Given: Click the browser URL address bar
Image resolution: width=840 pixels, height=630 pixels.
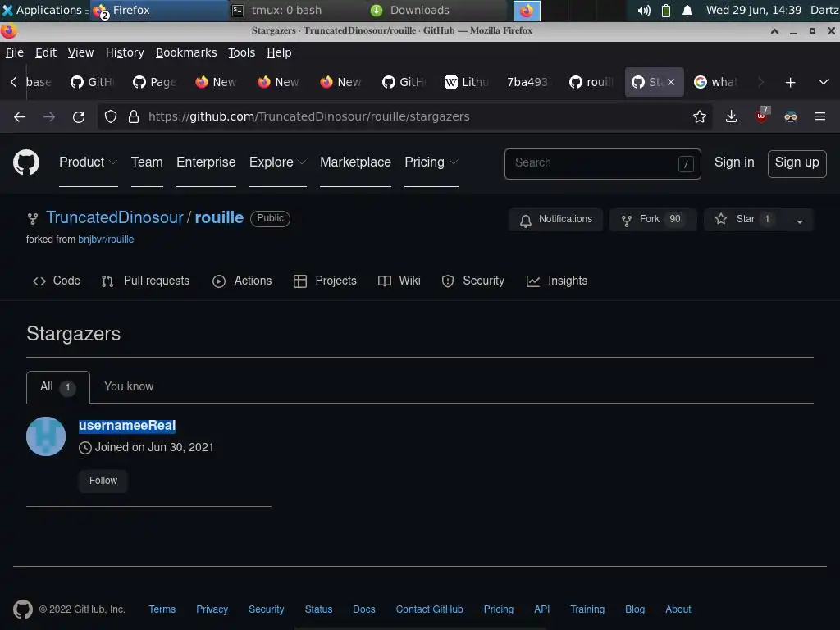Looking at the screenshot, I should (x=404, y=116).
